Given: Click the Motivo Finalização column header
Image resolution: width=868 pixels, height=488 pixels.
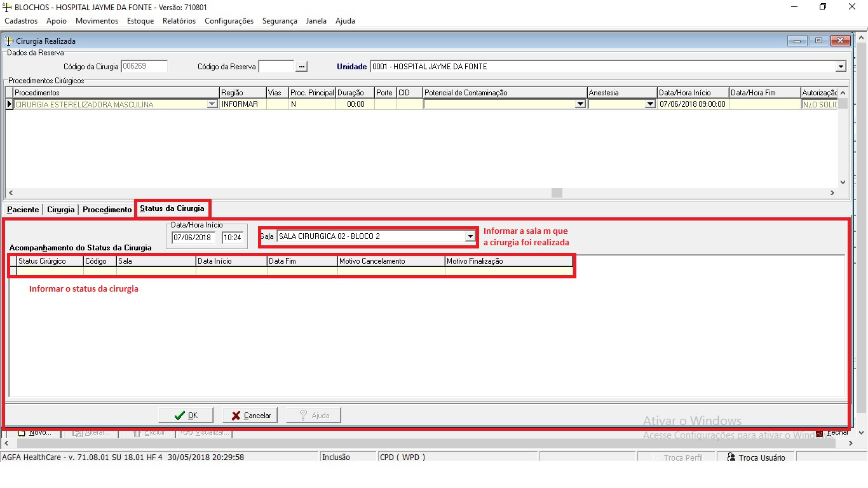Looking at the screenshot, I should pos(508,261).
